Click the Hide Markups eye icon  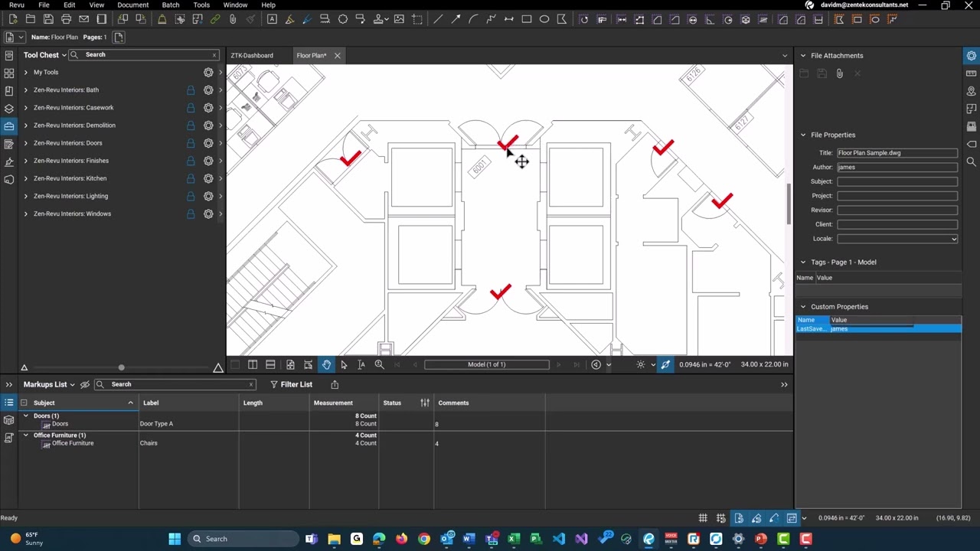(x=85, y=384)
